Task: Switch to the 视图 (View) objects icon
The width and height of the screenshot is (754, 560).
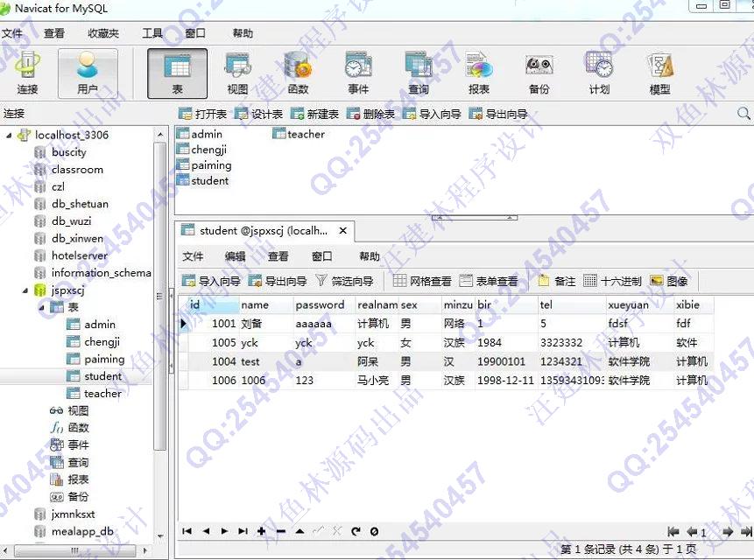Action: tap(237, 73)
